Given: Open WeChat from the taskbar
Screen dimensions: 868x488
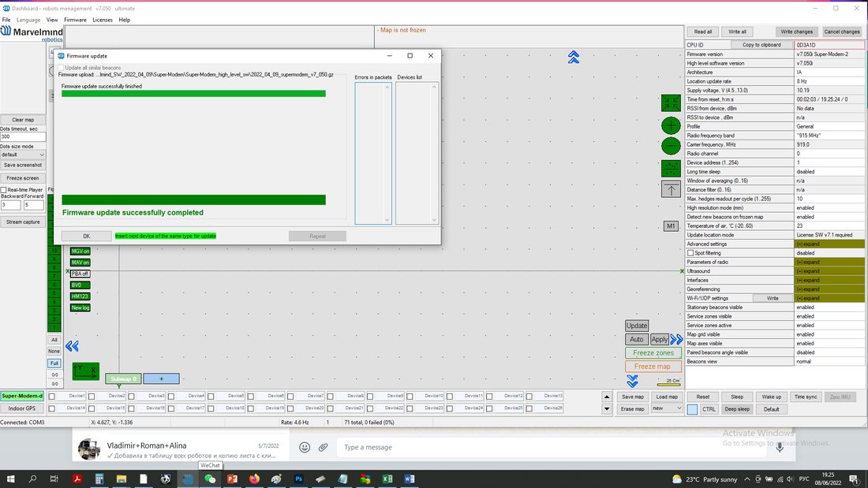Looking at the screenshot, I should click(x=210, y=479).
